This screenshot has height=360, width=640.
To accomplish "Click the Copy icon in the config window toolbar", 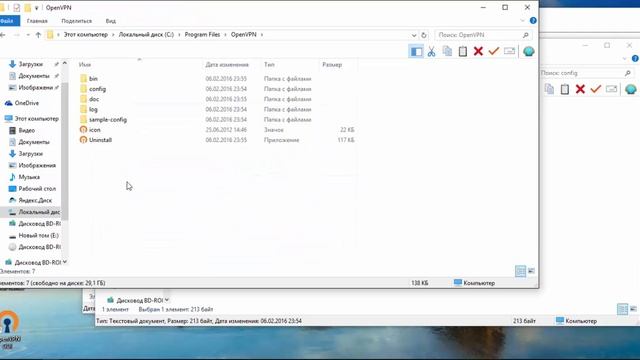I will (549, 89).
